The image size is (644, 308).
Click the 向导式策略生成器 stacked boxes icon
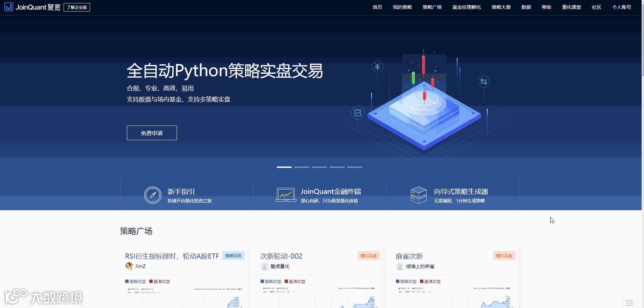tap(419, 195)
